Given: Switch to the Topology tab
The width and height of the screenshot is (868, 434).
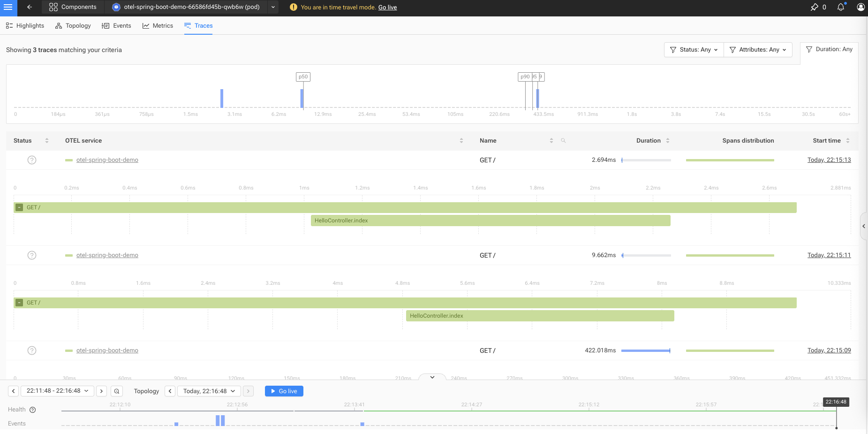Looking at the screenshot, I should click(73, 26).
